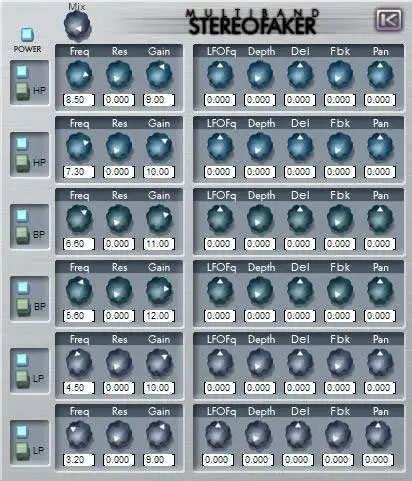Screen dimensions: 412x481
Task: Click the Depth knob in the 3.20 band
Action: [x=258, y=435]
